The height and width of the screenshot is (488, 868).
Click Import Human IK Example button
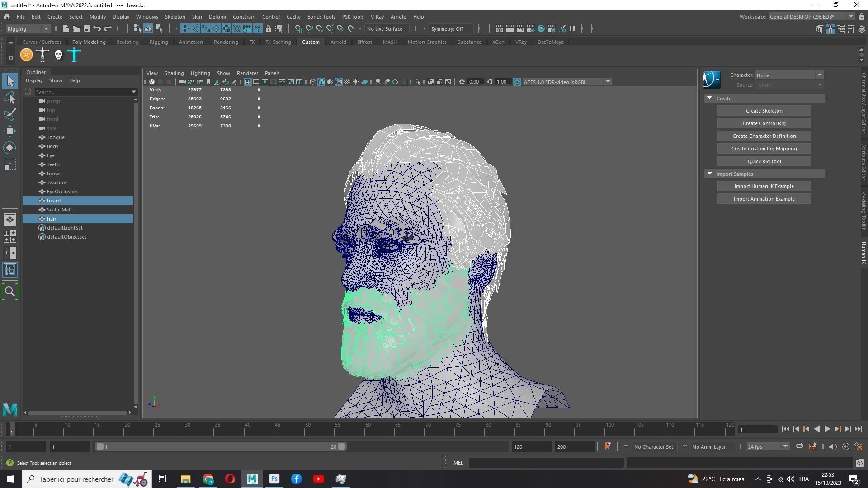tap(764, 186)
